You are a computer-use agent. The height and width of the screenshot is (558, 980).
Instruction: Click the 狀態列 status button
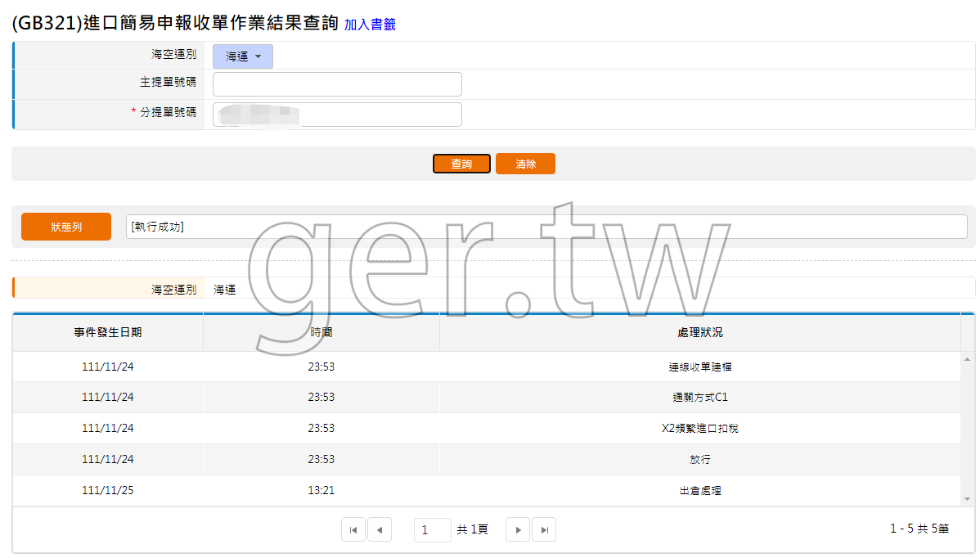tap(66, 227)
